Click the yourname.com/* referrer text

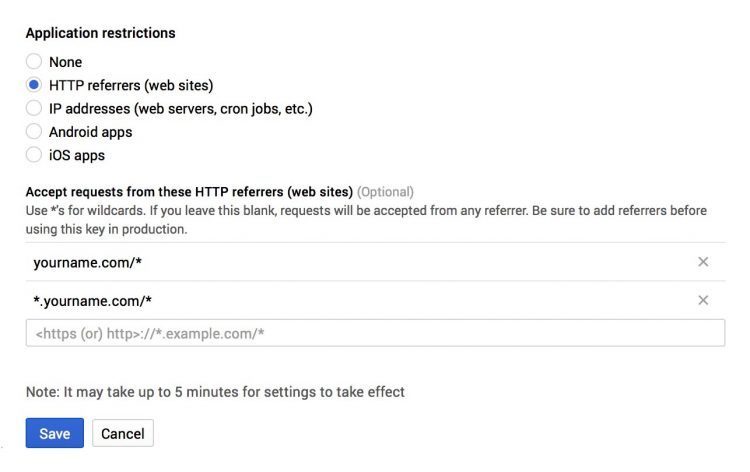[87, 262]
